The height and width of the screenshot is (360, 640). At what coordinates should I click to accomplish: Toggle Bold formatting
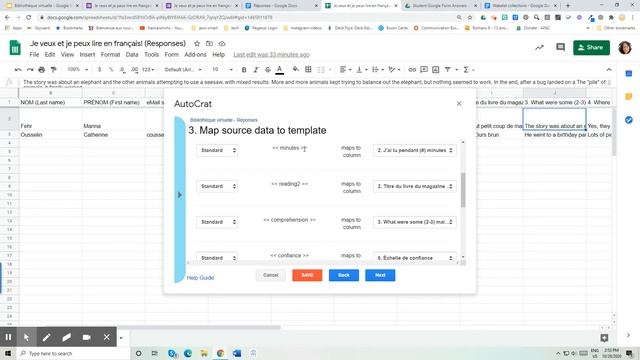tap(244, 70)
